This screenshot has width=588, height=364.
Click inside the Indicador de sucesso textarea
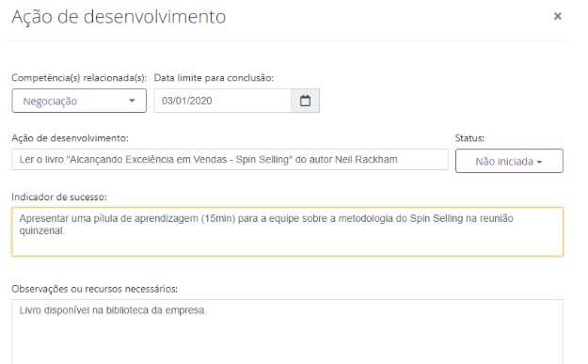pyautogui.click(x=287, y=231)
